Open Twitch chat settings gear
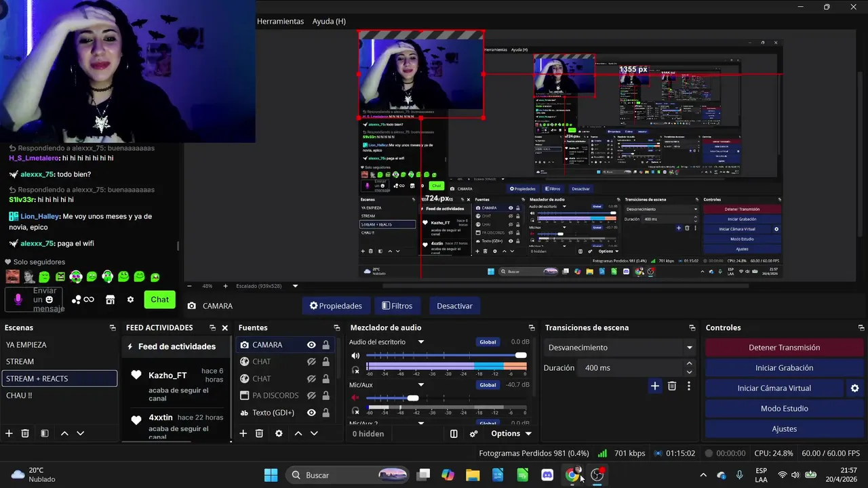This screenshot has width=868, height=488. [x=130, y=300]
